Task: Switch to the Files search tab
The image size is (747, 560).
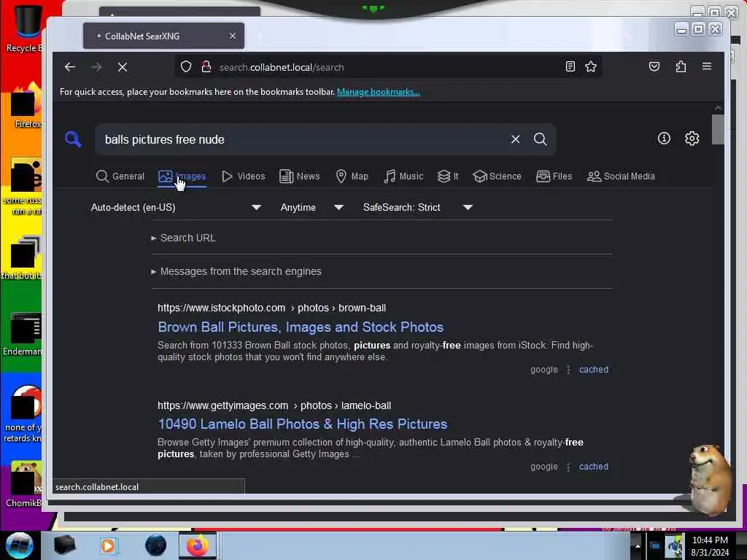Action: point(554,176)
